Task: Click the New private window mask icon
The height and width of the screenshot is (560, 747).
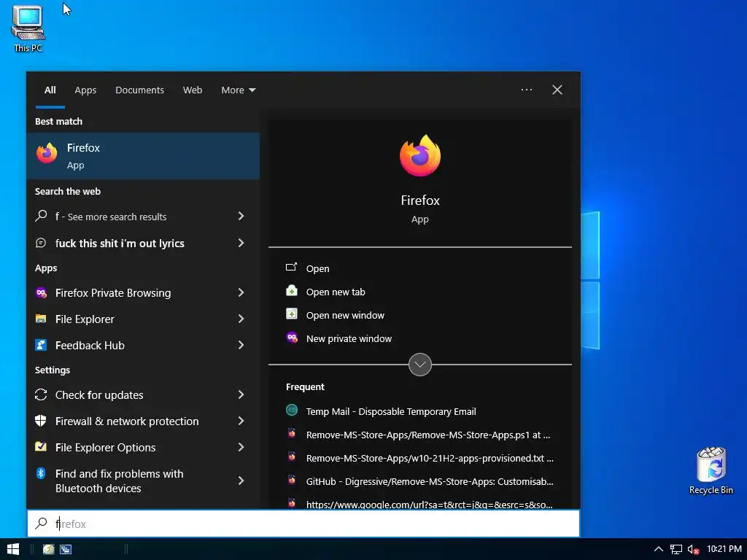Action: coord(292,337)
